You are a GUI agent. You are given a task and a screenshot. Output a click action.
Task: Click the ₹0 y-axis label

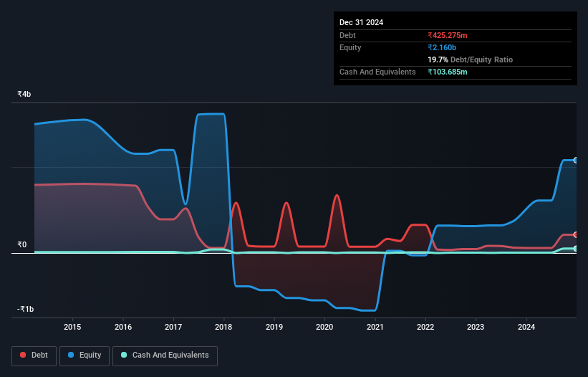[21, 244]
